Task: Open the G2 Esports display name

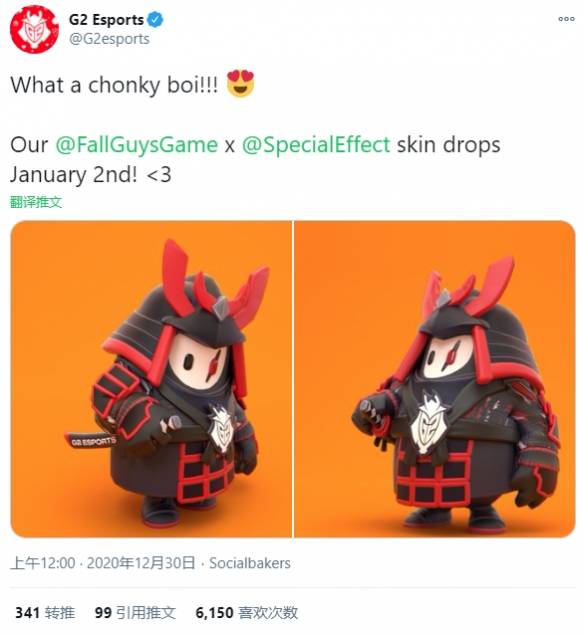Action: tap(106, 19)
